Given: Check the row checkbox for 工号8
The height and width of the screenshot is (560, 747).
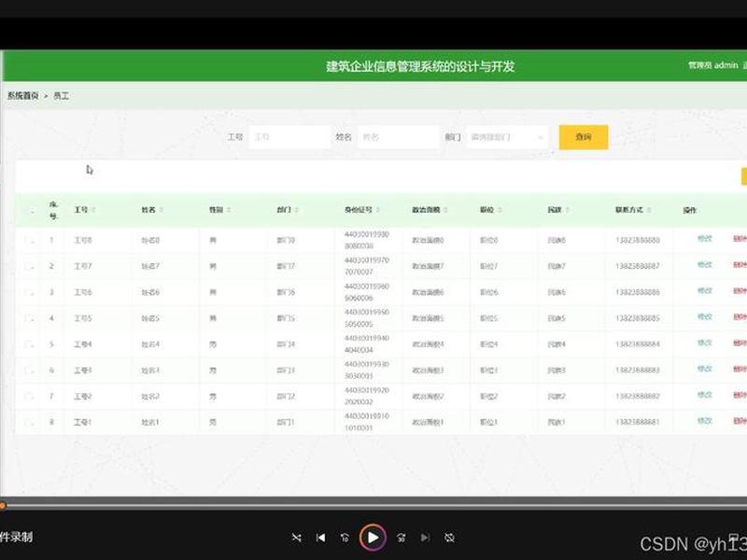Looking at the screenshot, I should [x=30, y=241].
